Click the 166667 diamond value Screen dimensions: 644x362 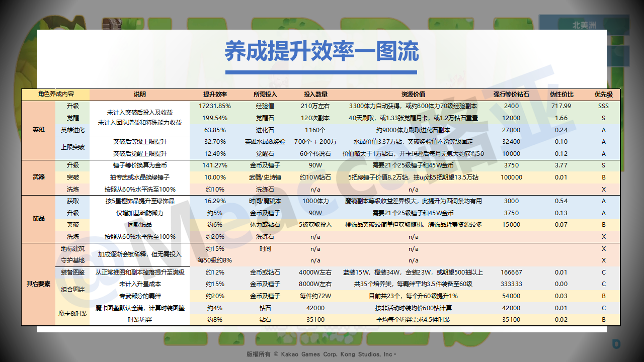511,272
